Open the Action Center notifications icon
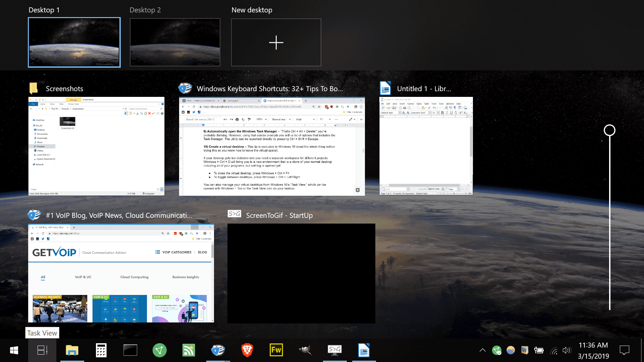644x362 pixels. [x=625, y=350]
